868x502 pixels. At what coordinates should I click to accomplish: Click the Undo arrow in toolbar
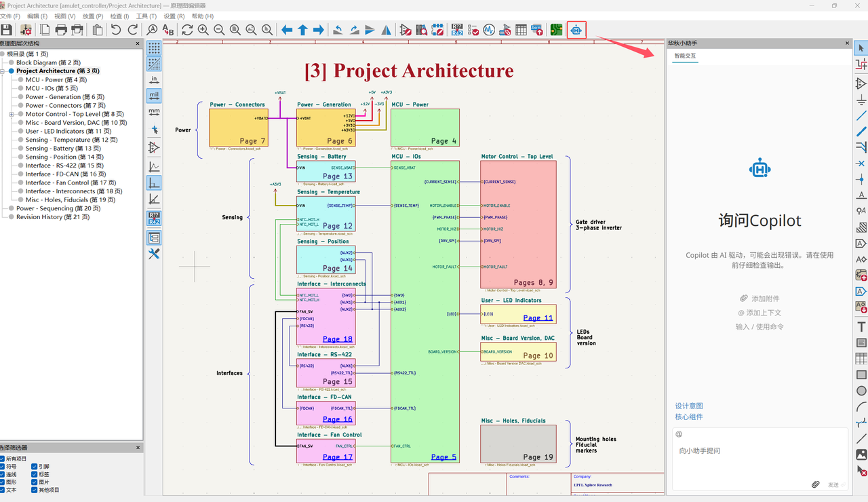(x=116, y=30)
